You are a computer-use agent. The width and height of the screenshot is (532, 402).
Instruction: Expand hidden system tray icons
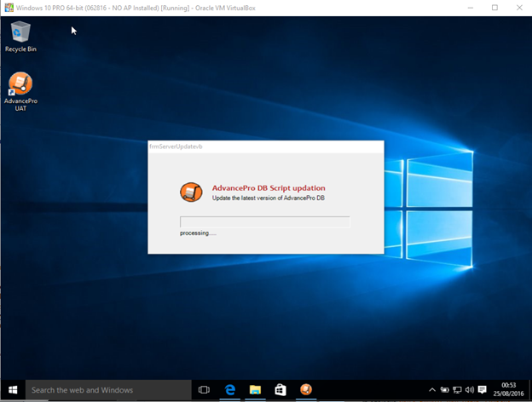431,390
